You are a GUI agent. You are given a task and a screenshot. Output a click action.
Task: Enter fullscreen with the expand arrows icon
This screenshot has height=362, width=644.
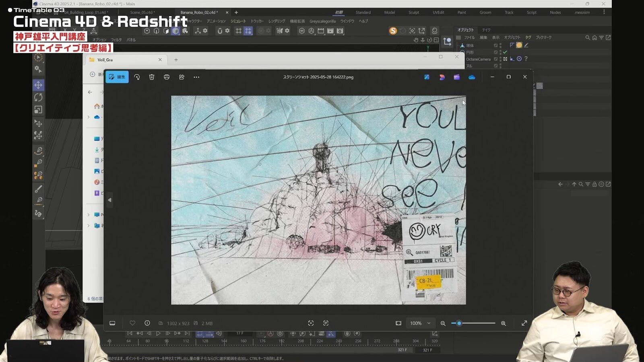524,323
